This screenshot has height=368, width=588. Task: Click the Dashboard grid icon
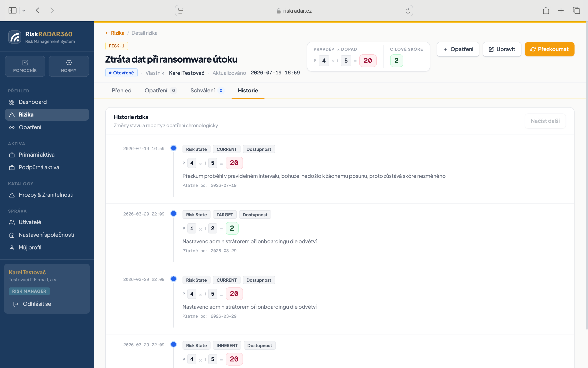12,102
